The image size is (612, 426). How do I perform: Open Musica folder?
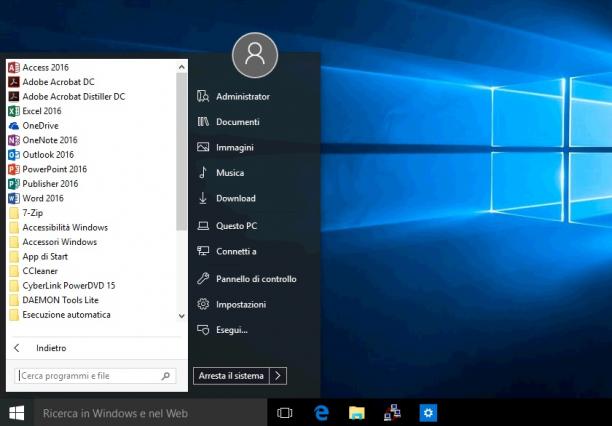[x=221, y=173]
